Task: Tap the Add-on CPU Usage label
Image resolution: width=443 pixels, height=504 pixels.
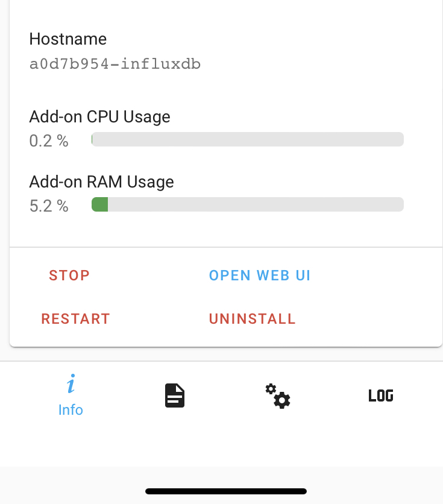Action: pyautogui.click(x=100, y=116)
